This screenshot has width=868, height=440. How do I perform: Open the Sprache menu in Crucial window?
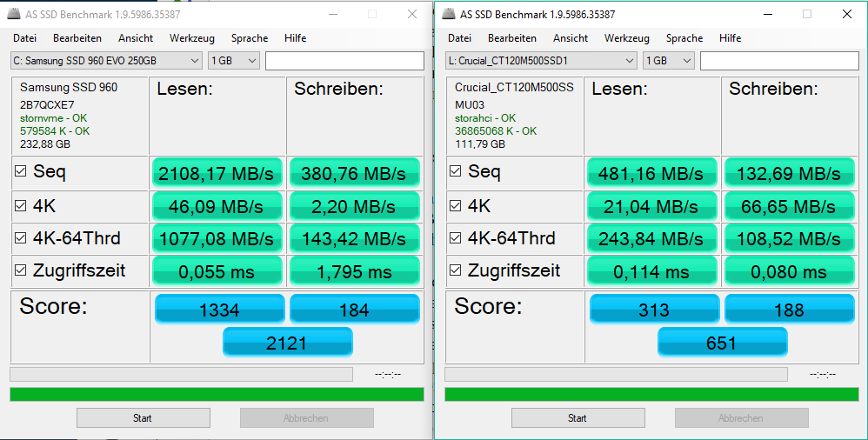coord(684,38)
